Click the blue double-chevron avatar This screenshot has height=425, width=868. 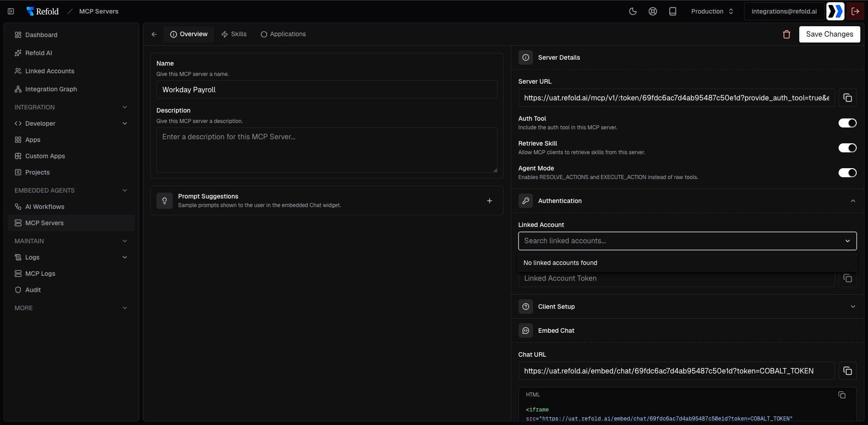tap(835, 11)
